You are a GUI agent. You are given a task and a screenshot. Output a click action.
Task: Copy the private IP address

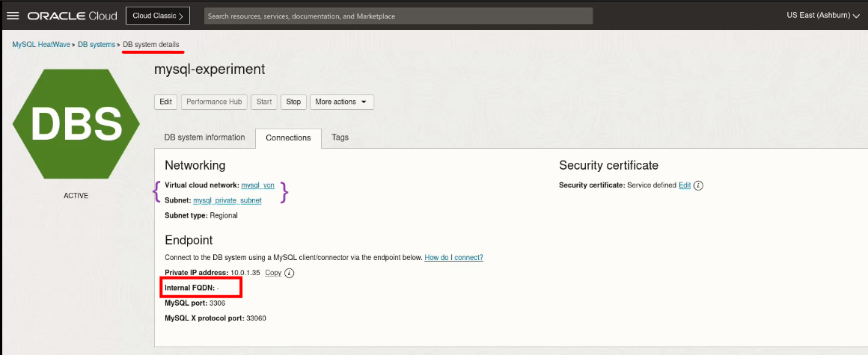273,273
